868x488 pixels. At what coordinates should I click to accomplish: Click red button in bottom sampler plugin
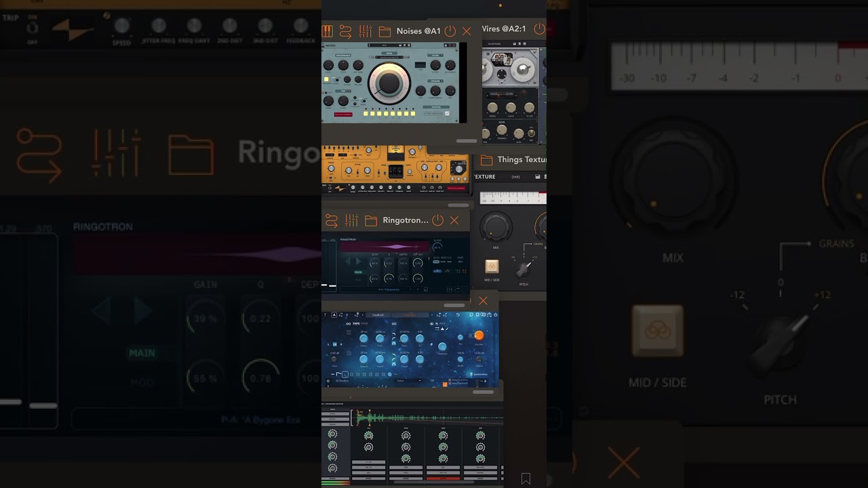[442, 479]
